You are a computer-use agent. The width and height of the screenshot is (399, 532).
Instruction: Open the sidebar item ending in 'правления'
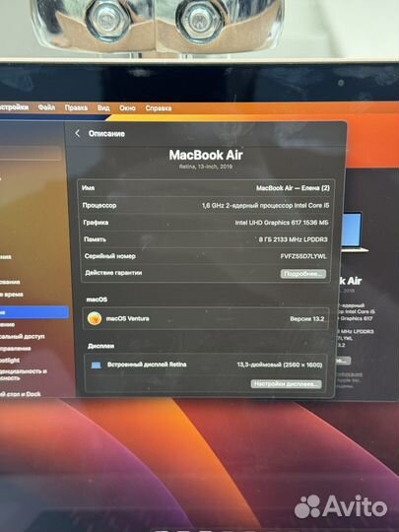[16, 348]
